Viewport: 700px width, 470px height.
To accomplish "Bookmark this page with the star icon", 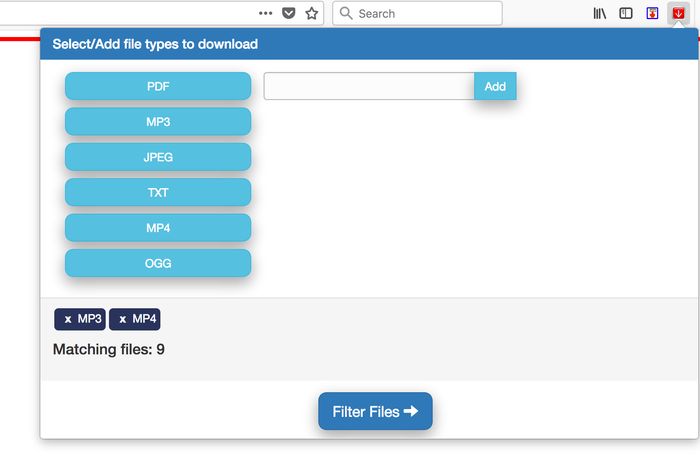I will click(x=311, y=14).
